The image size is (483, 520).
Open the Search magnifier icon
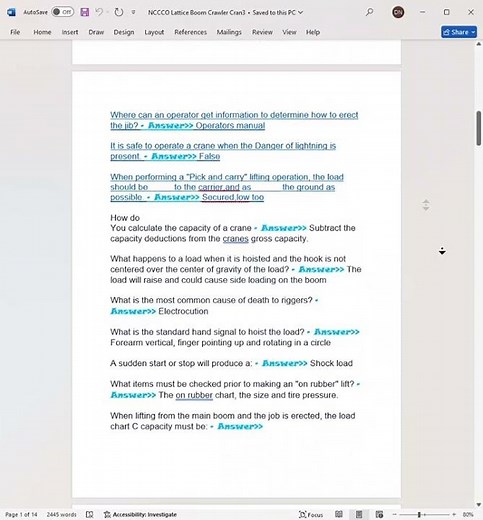tap(369, 12)
